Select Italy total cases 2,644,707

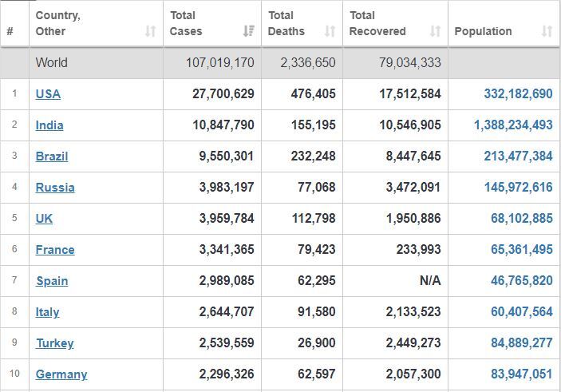click(x=227, y=312)
